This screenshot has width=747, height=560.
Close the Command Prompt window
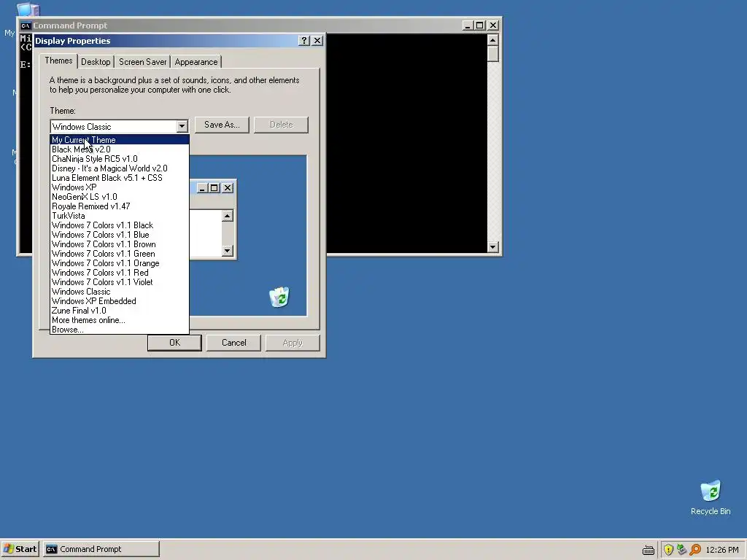(x=493, y=26)
